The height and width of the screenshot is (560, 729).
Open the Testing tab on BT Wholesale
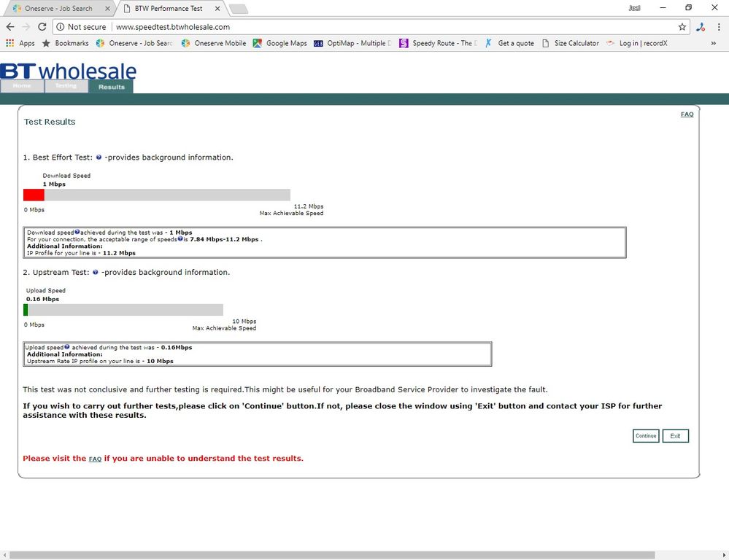[x=66, y=86]
